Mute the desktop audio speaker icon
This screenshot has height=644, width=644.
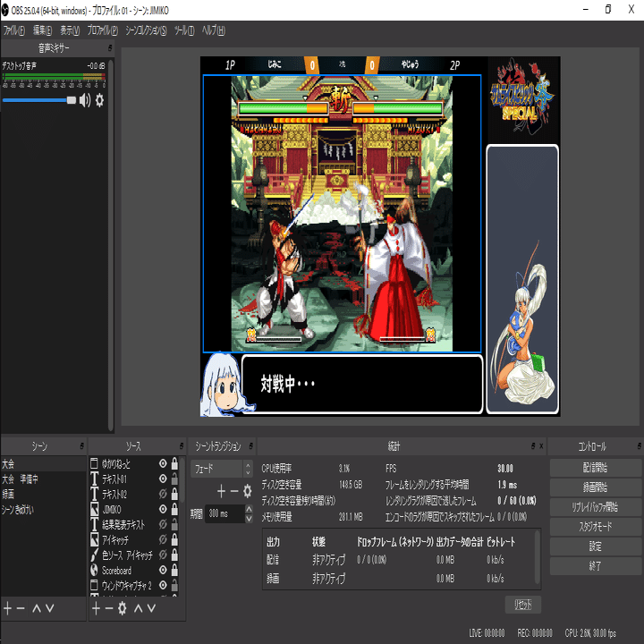point(85,100)
